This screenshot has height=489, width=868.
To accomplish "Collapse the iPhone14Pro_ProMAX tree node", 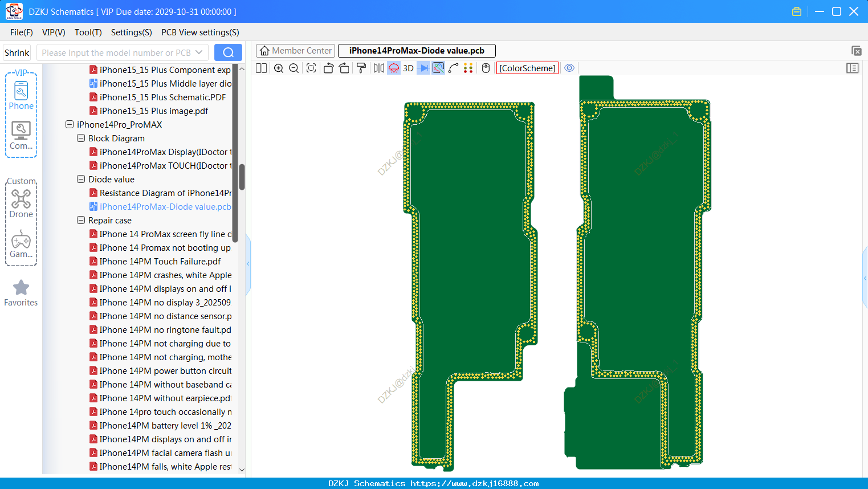I will click(70, 124).
